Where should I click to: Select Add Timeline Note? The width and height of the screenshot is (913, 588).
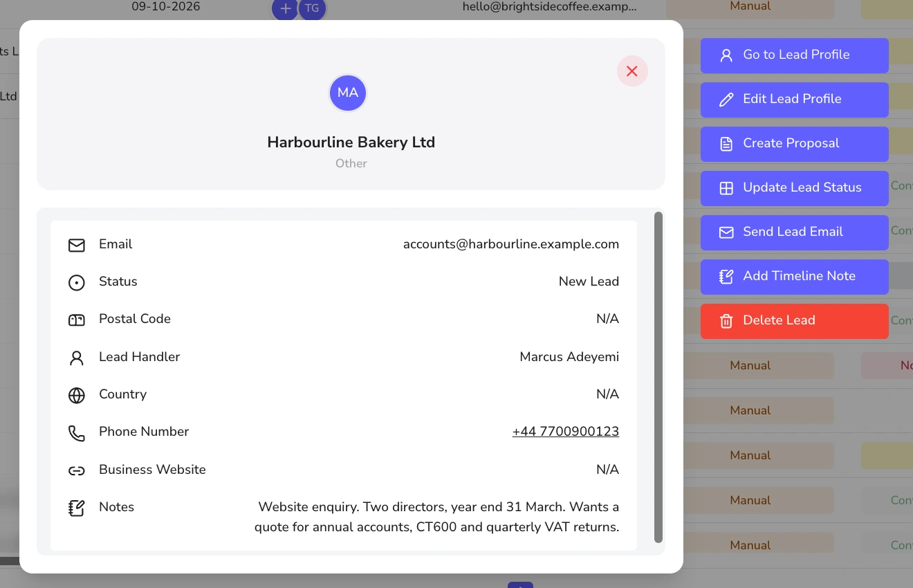[x=795, y=277]
